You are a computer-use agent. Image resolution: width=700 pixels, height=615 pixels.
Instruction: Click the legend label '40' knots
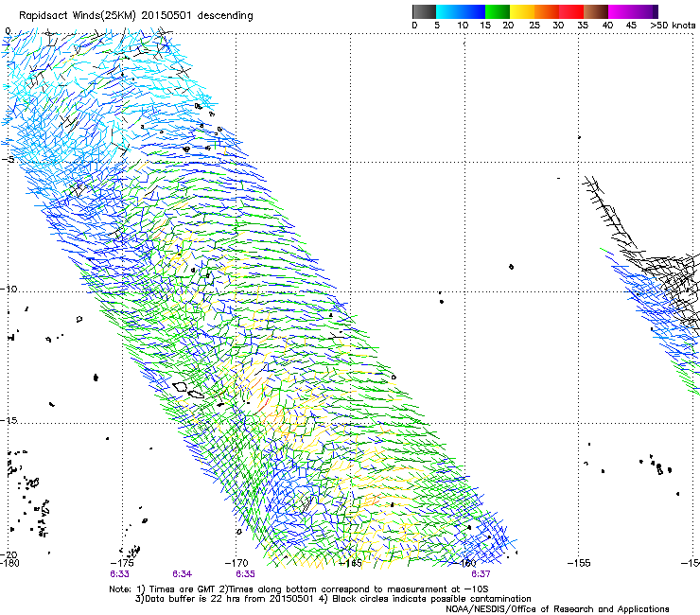point(607,26)
